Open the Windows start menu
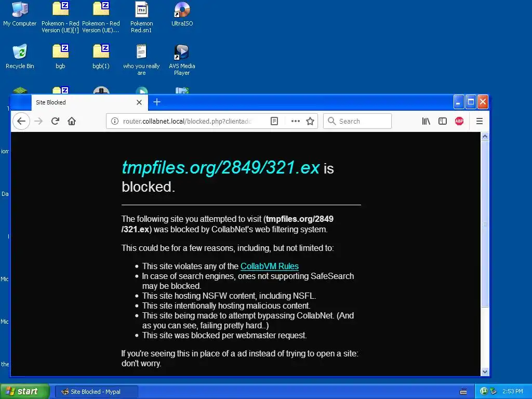Image resolution: width=532 pixels, height=399 pixels. pos(25,392)
